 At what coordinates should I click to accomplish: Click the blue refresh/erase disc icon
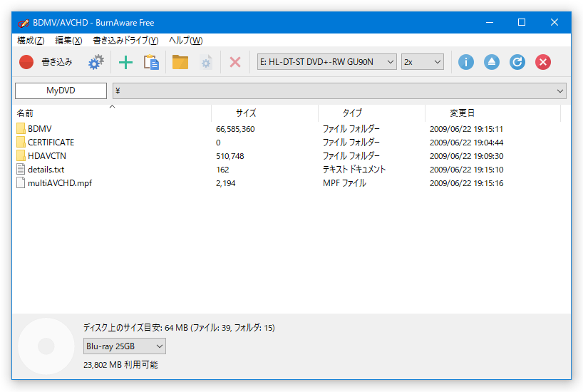coord(517,62)
